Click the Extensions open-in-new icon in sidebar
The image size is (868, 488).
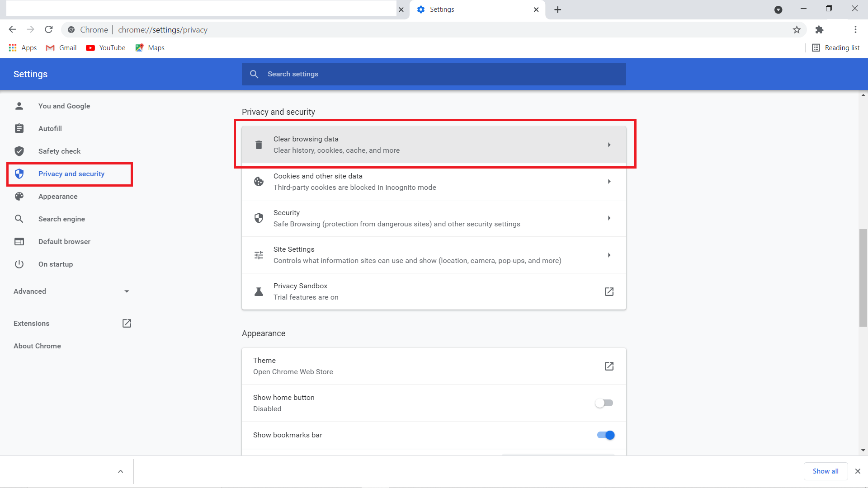pyautogui.click(x=127, y=323)
